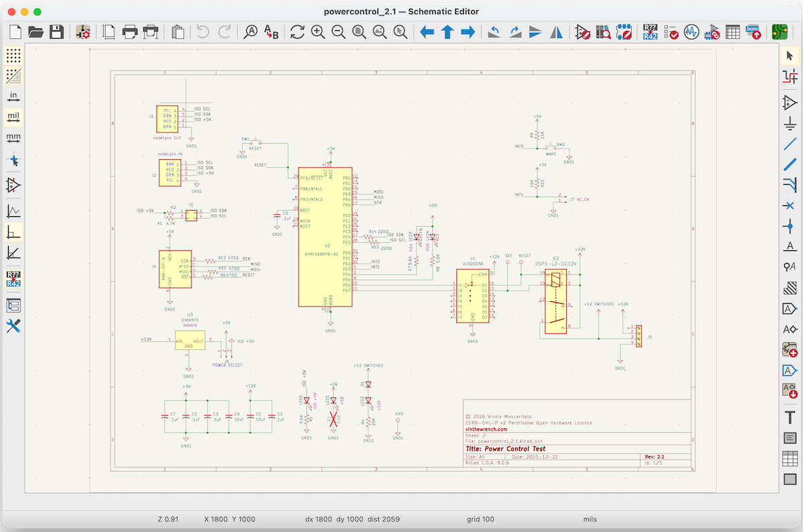This screenshot has width=803, height=532.
Task: Generate BOM export
Action: (x=752, y=31)
